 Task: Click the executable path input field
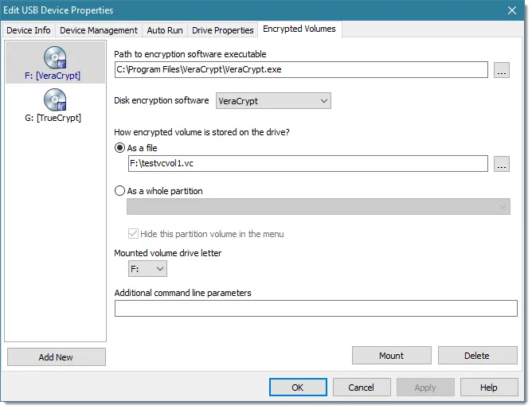[x=301, y=70]
